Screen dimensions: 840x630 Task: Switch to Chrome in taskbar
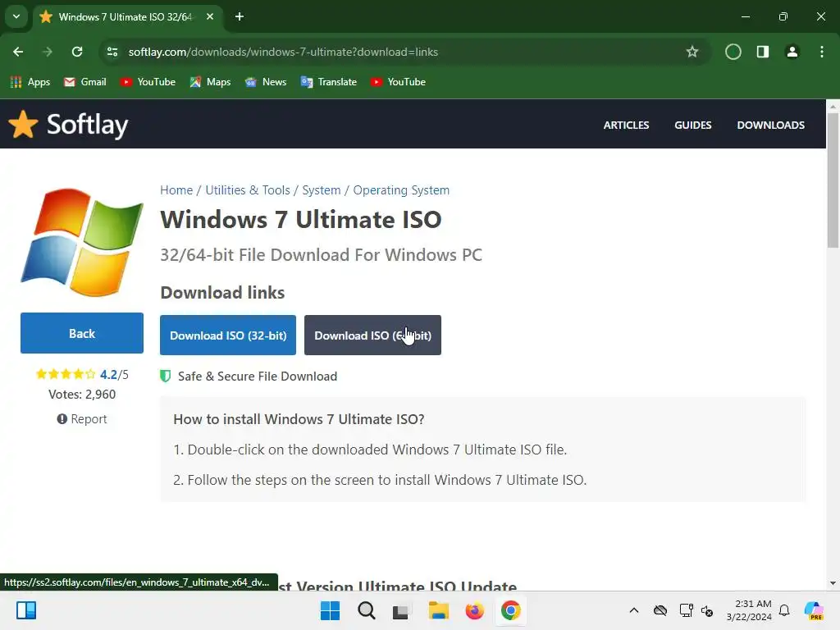pos(510,610)
